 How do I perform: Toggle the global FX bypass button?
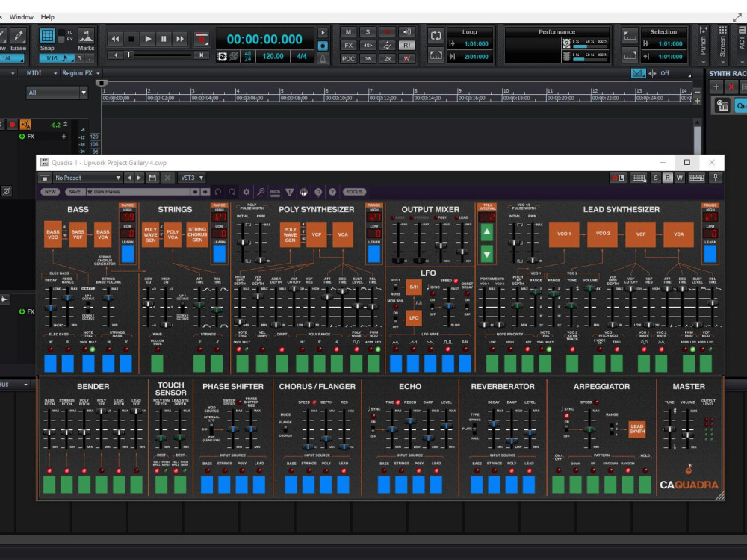coord(348,46)
